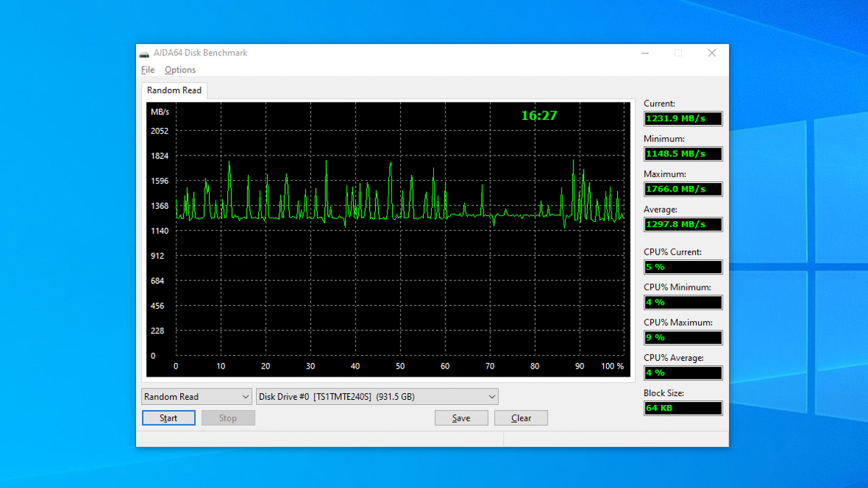Click the CPU% Average value field
Viewport: 868px width, 488px height.
684,373
